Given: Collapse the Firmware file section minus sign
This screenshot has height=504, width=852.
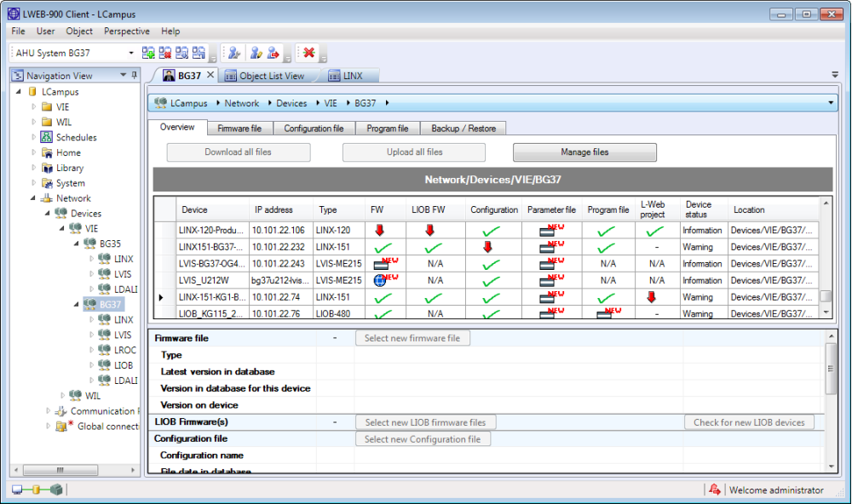Looking at the screenshot, I should coord(335,338).
